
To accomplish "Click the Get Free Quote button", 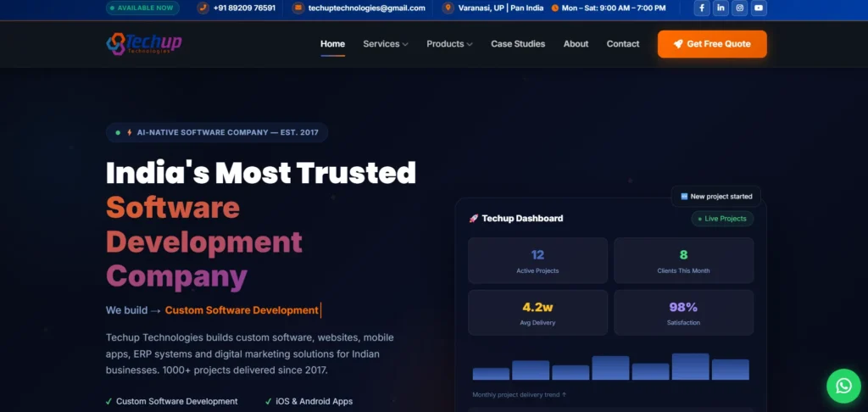I will (712, 44).
